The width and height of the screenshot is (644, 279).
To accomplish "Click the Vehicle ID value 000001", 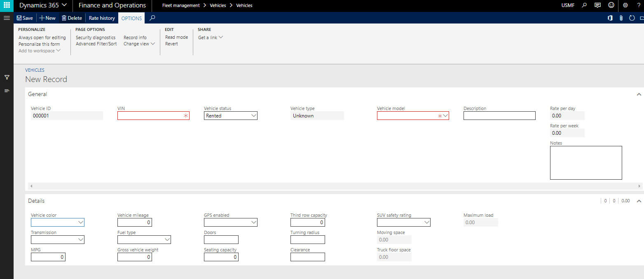I will click(67, 116).
